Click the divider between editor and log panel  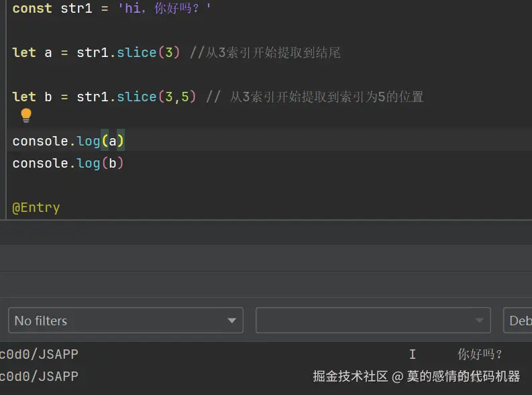click(x=266, y=220)
